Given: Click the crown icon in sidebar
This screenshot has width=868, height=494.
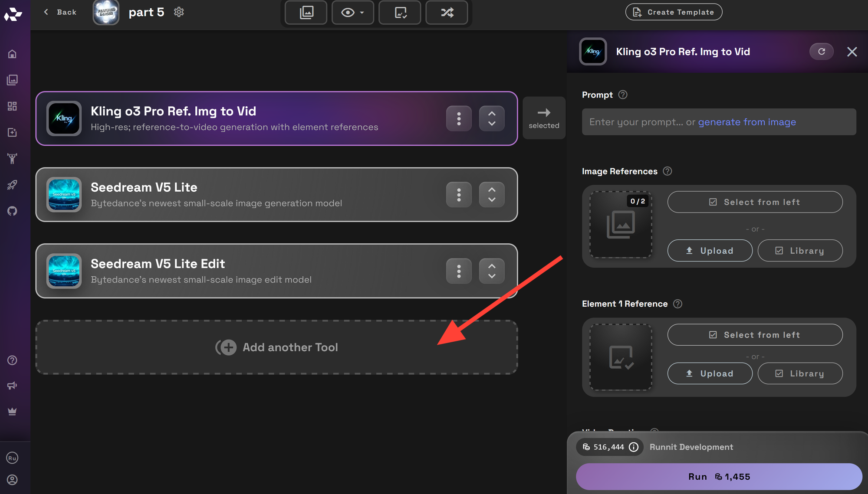Looking at the screenshot, I should (x=12, y=411).
